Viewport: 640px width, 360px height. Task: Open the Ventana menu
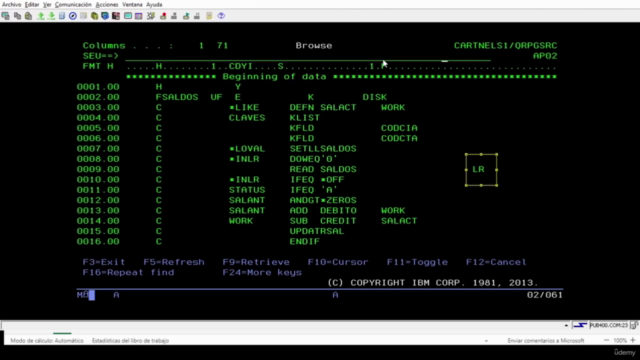(x=132, y=4)
